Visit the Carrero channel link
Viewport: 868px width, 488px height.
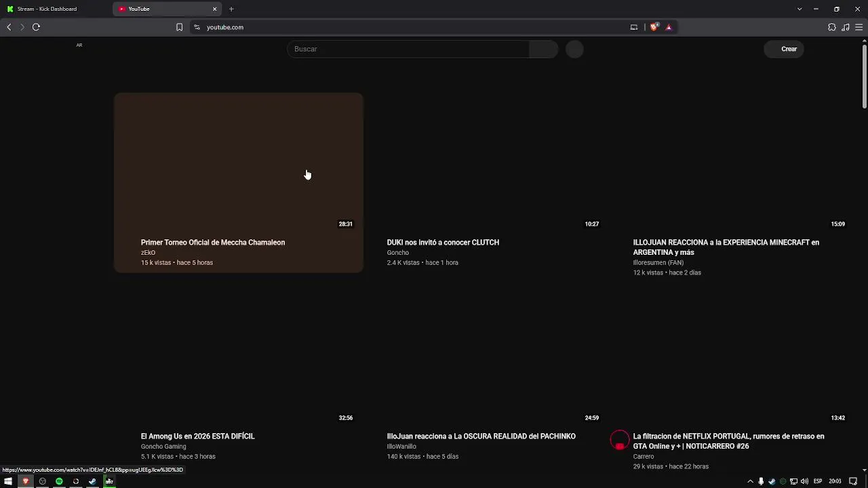point(644,457)
